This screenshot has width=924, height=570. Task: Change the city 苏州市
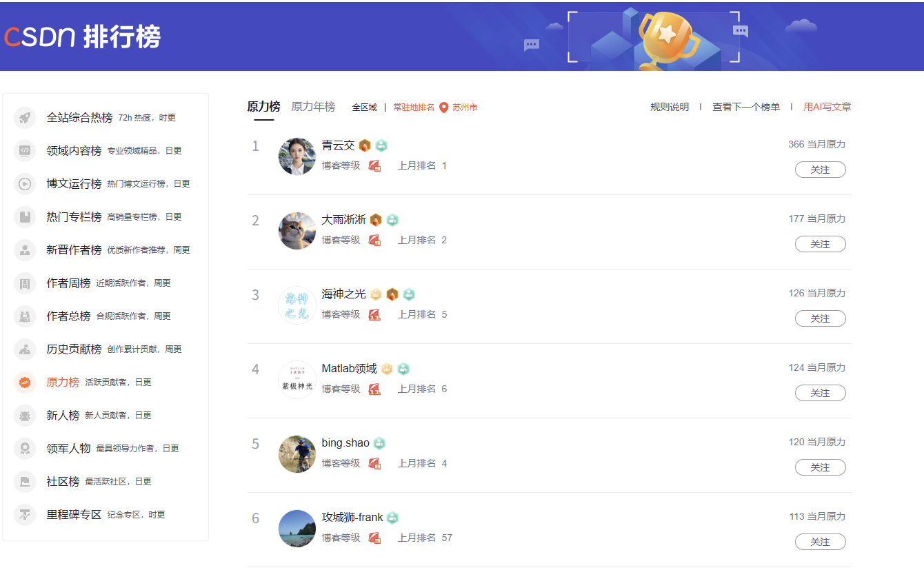click(x=465, y=108)
